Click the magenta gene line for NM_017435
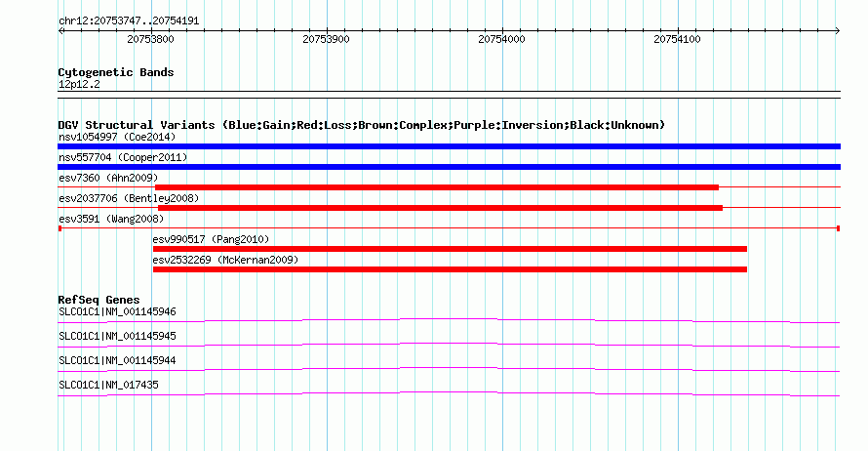Image resolution: width=868 pixels, height=451 pixels. coord(449,393)
